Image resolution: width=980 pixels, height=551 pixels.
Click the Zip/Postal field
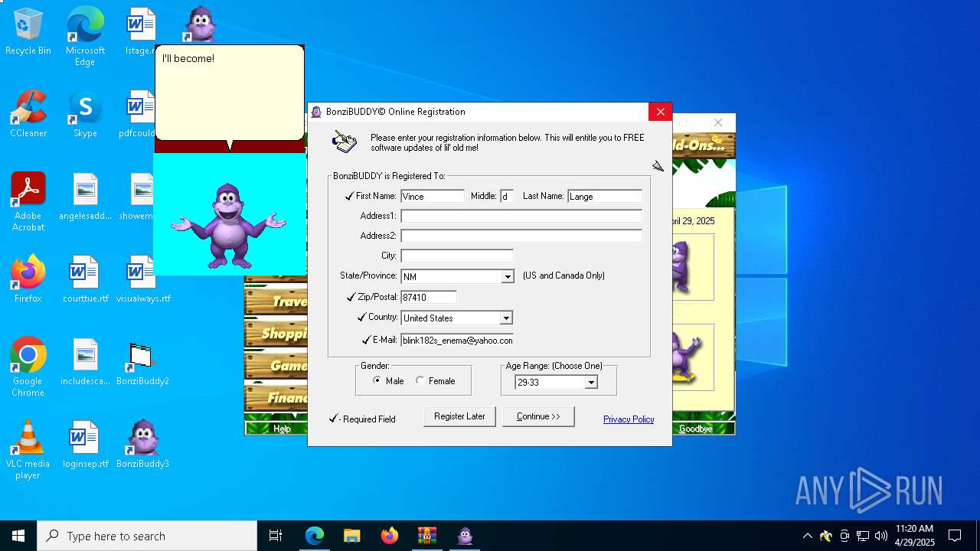coord(429,297)
